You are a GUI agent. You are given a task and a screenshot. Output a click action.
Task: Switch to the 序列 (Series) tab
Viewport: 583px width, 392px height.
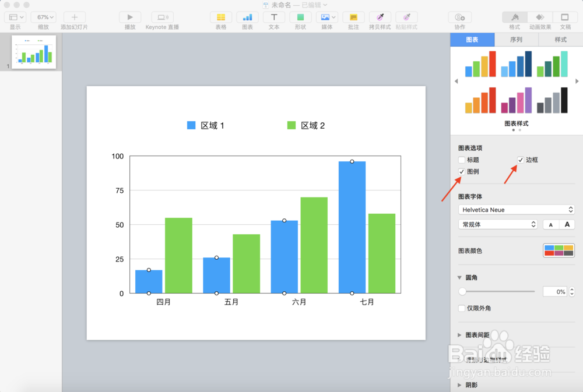click(x=517, y=39)
